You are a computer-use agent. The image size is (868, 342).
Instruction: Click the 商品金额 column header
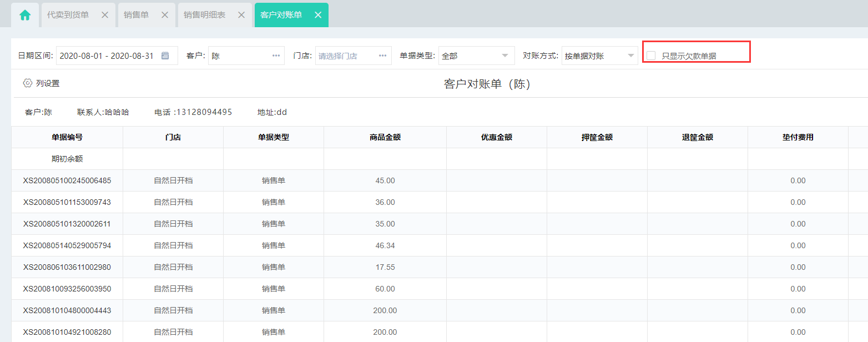tap(385, 137)
